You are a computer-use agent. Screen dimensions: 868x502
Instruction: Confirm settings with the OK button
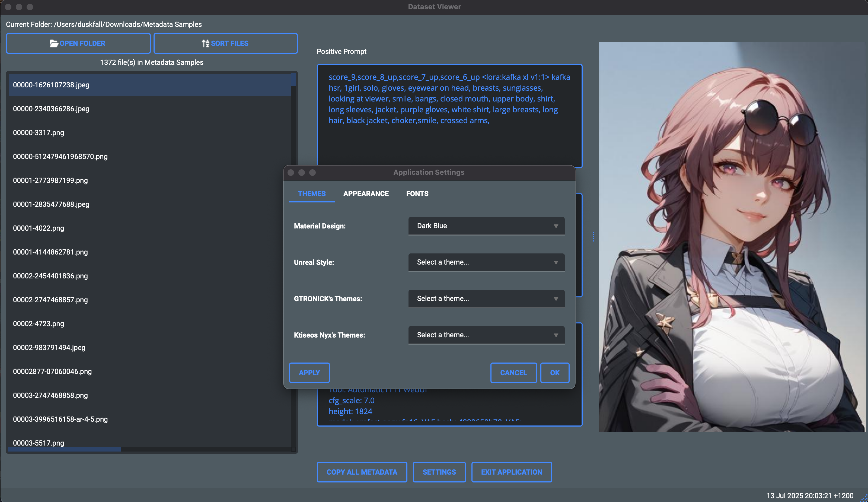tap(554, 373)
